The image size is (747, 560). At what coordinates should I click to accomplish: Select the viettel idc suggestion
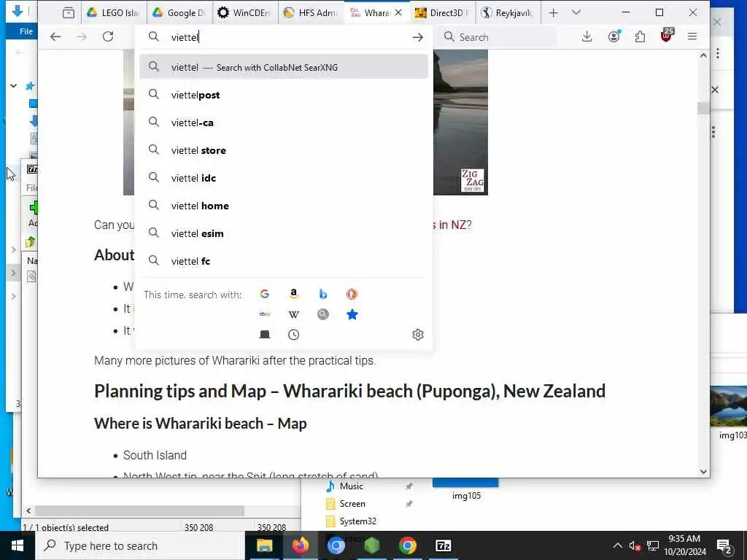[x=284, y=178]
